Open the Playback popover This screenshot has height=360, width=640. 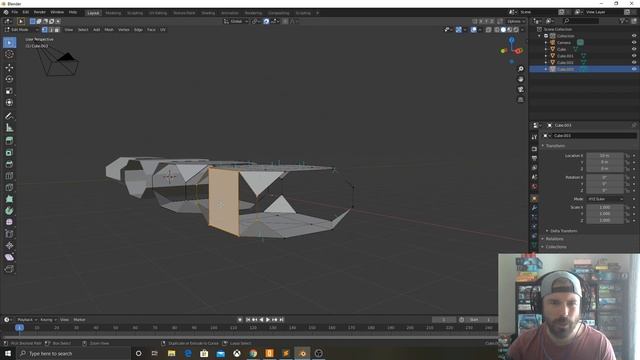click(x=27, y=320)
